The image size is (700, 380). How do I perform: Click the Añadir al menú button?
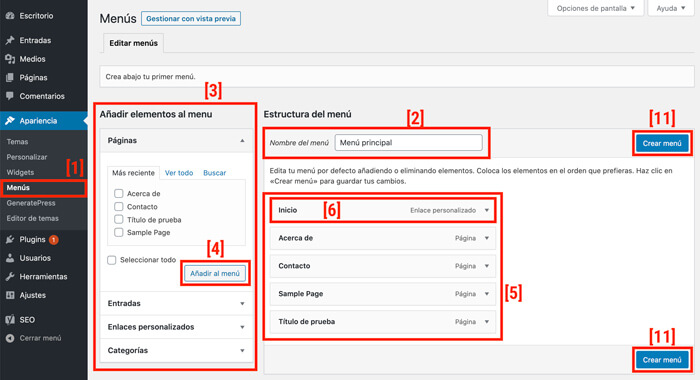[x=215, y=273]
